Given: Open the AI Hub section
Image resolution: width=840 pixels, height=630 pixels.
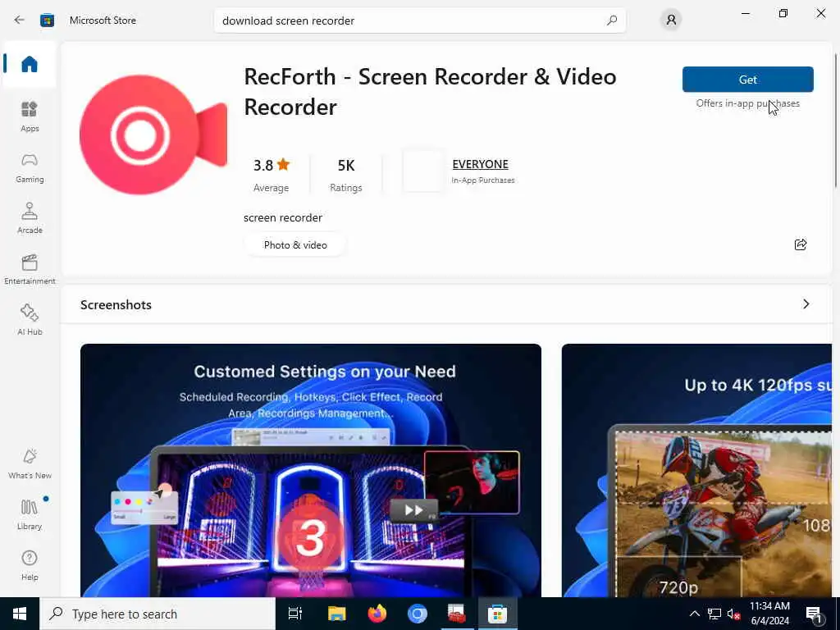Looking at the screenshot, I should pos(30,321).
